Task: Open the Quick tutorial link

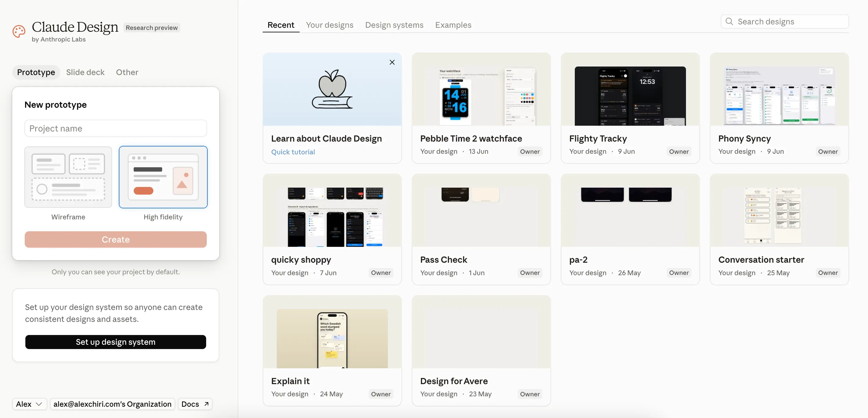Action: pos(293,152)
